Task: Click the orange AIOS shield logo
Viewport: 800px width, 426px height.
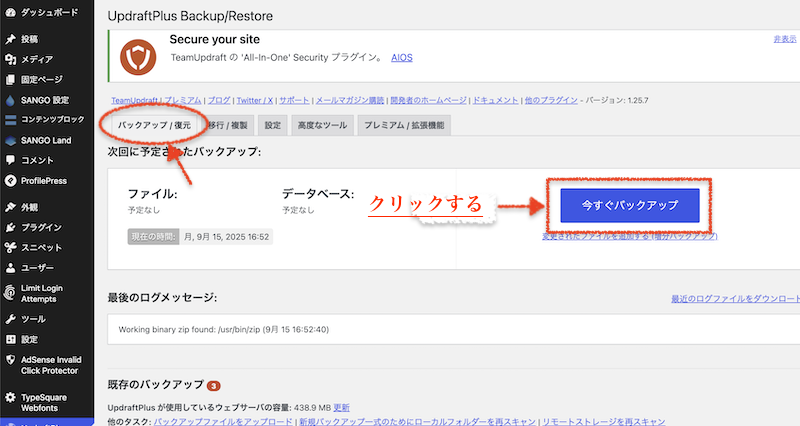Action: [x=138, y=57]
